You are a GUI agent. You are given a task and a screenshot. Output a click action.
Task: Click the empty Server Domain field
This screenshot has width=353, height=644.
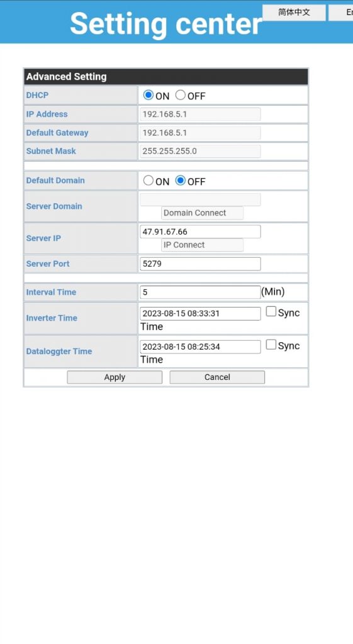pyautogui.click(x=200, y=199)
